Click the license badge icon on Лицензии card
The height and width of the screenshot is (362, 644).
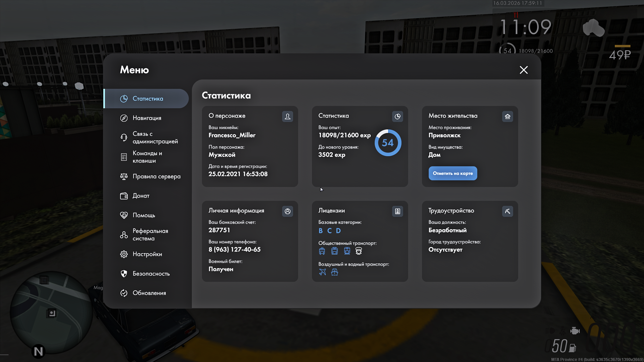click(x=397, y=211)
